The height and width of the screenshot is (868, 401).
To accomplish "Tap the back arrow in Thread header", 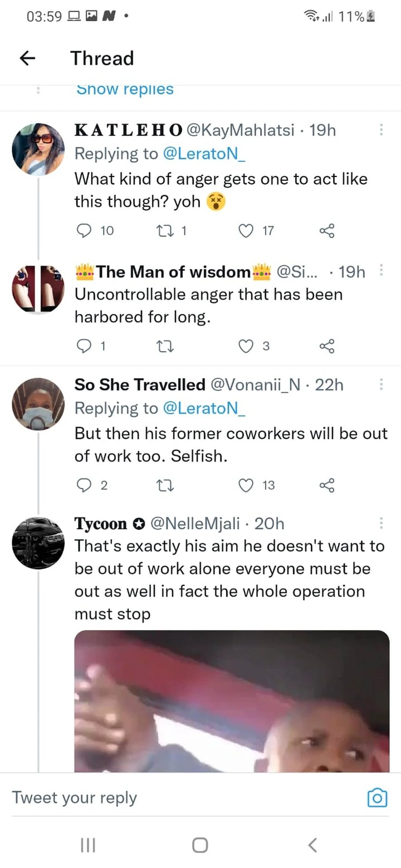I will pyautogui.click(x=27, y=58).
